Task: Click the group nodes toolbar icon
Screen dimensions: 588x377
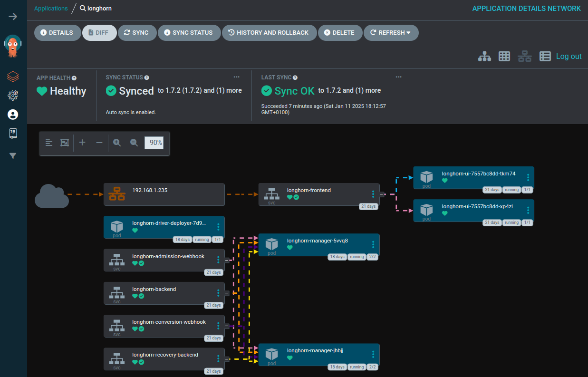Action: pyautogui.click(x=65, y=143)
